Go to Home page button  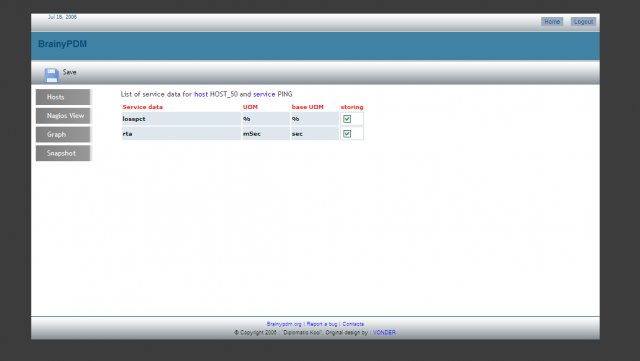click(552, 22)
